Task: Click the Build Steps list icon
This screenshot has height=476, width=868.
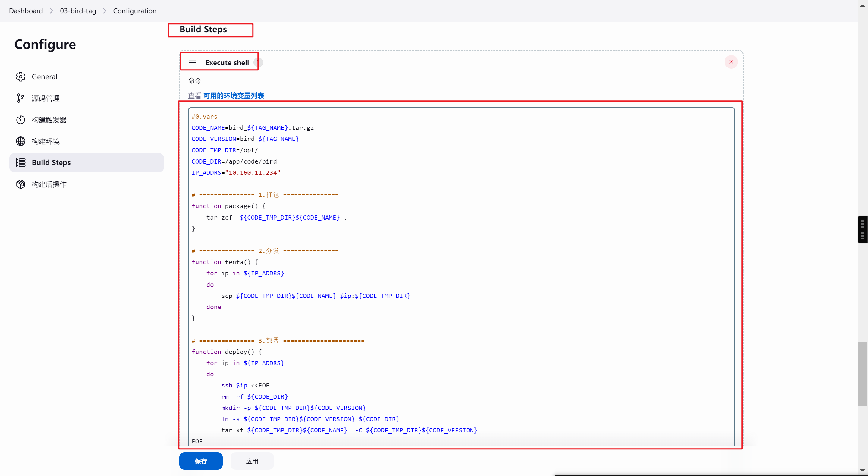Action: (x=20, y=163)
